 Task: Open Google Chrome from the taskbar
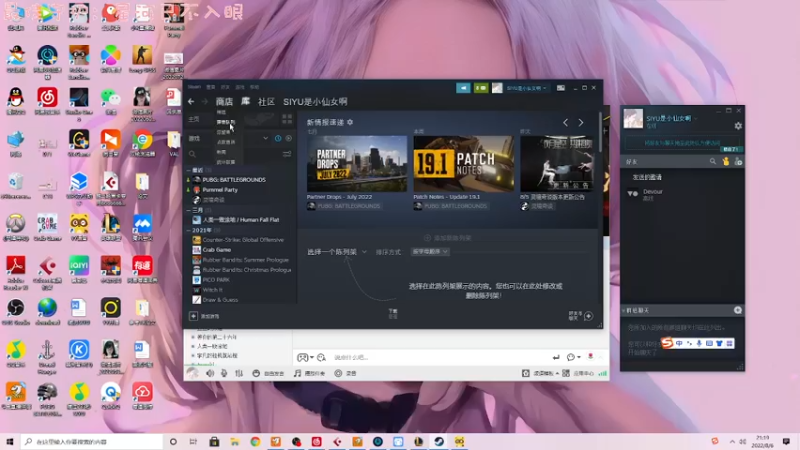pos(255,441)
